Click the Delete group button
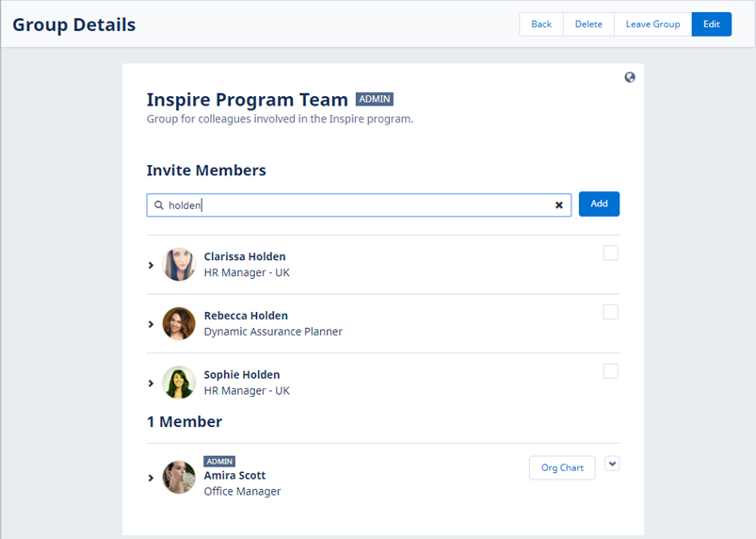The width and height of the screenshot is (756, 539). point(588,24)
